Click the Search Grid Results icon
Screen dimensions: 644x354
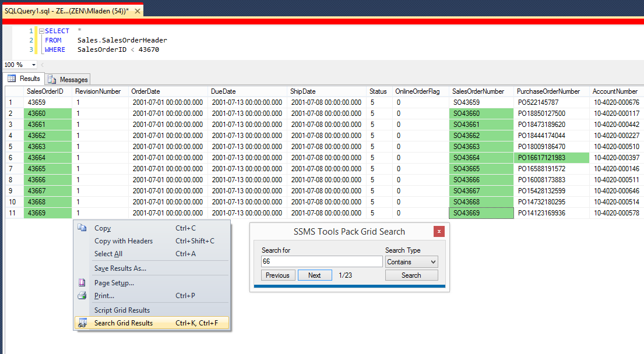pyautogui.click(x=82, y=323)
